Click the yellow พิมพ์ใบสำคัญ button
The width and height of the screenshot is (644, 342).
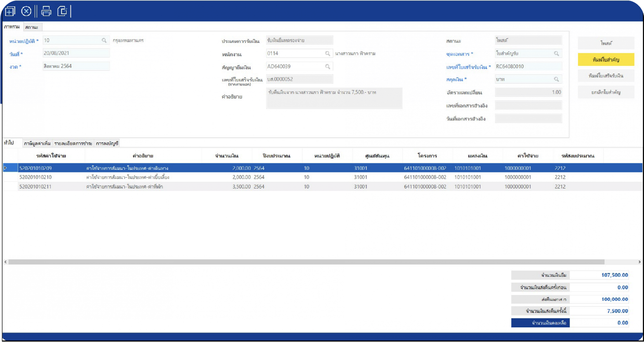point(606,59)
